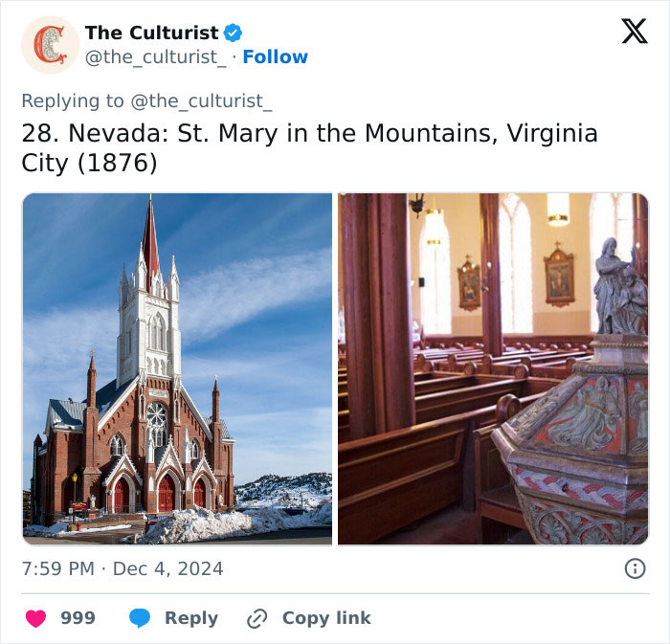Click the blue reply bubble icon
The width and height of the screenshot is (670, 644).
140,618
